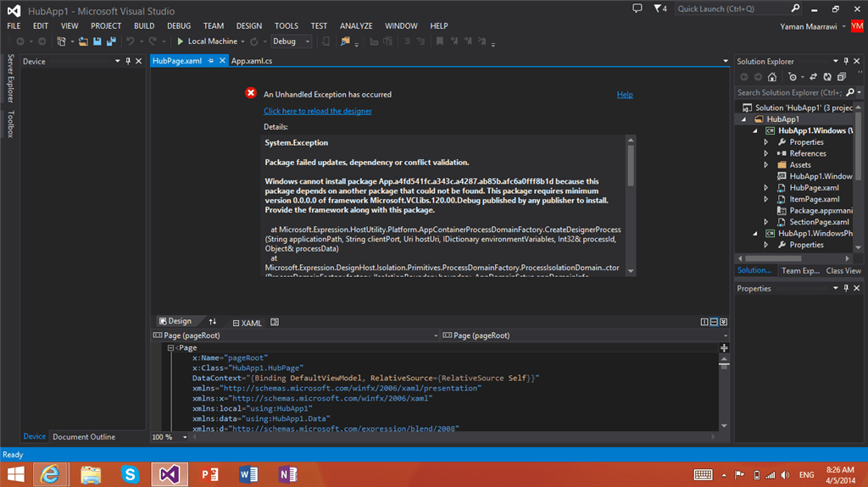Pin the Properties panel
This screenshot has height=487, width=868.
tap(846, 288)
